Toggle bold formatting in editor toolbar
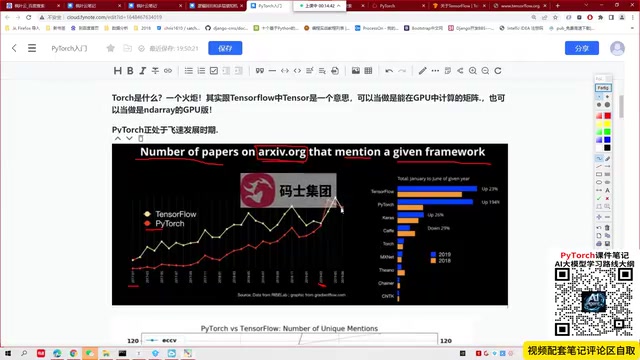Image resolution: width=640 pixels, height=360 pixels. click(130, 71)
